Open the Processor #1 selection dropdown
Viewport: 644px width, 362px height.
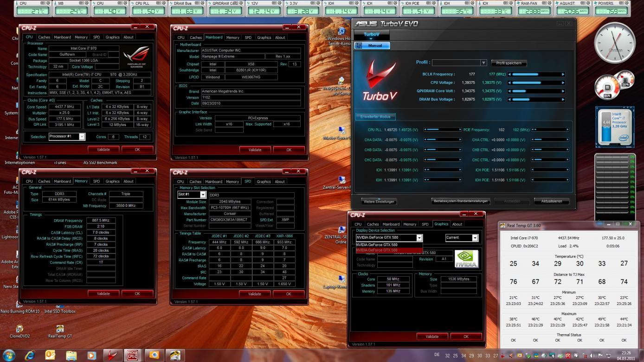pos(82,137)
